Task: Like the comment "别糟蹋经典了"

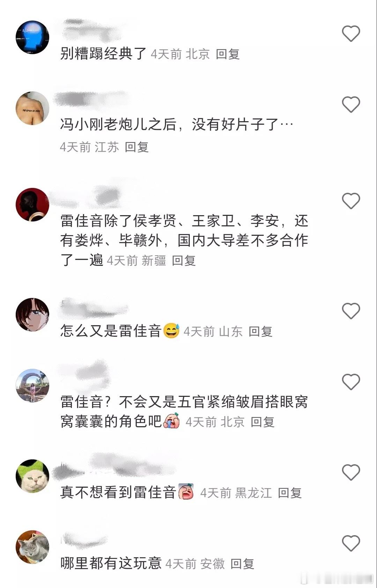Action: tap(351, 34)
